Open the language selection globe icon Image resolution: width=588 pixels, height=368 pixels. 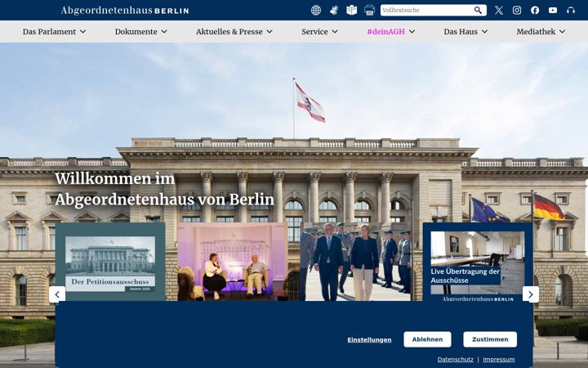click(x=316, y=10)
